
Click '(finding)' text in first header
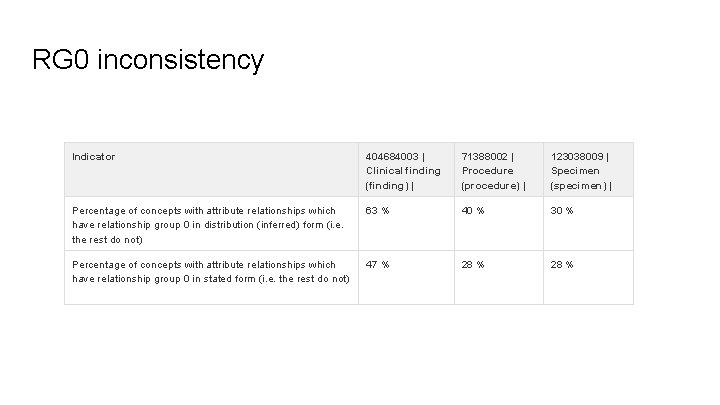[x=387, y=186]
